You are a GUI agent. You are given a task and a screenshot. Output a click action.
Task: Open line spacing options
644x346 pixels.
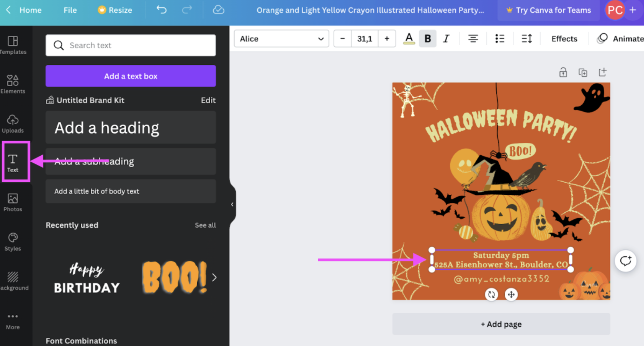point(527,39)
